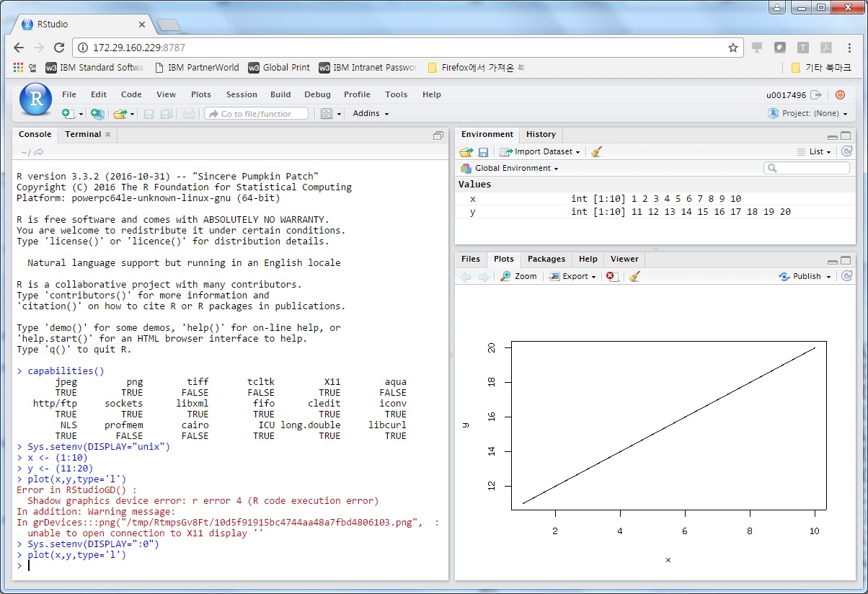Maximize the Console pane
This screenshot has height=594, width=868.
[x=438, y=136]
